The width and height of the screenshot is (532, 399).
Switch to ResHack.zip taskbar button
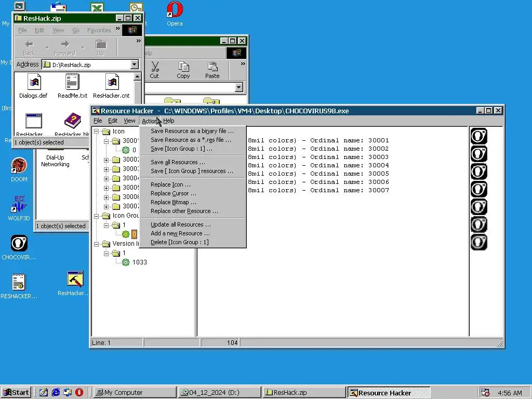tap(304, 393)
